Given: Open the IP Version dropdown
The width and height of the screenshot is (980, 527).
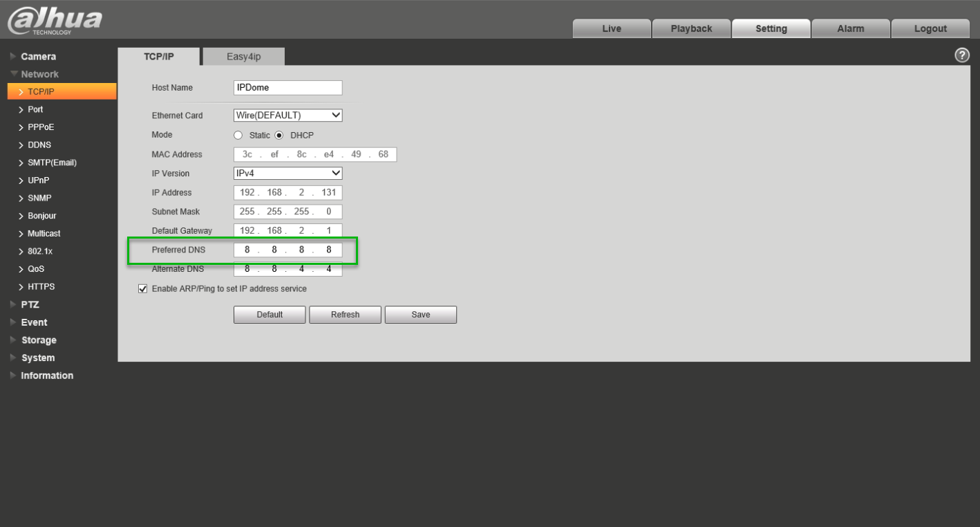Looking at the screenshot, I should pos(288,173).
